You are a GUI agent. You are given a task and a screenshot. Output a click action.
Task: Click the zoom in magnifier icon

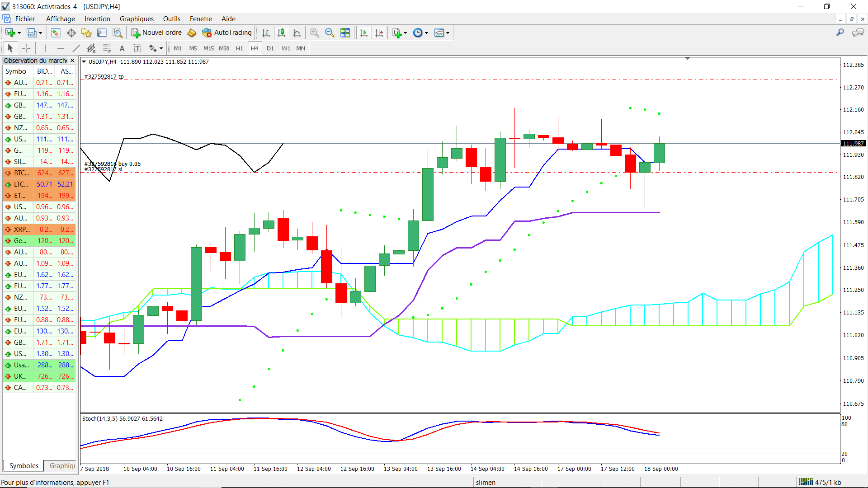point(314,33)
